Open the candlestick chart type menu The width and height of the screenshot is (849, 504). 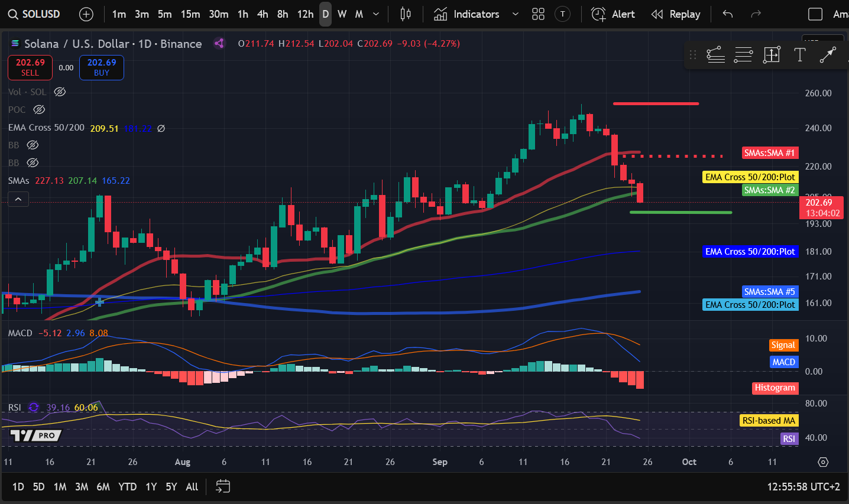[406, 14]
